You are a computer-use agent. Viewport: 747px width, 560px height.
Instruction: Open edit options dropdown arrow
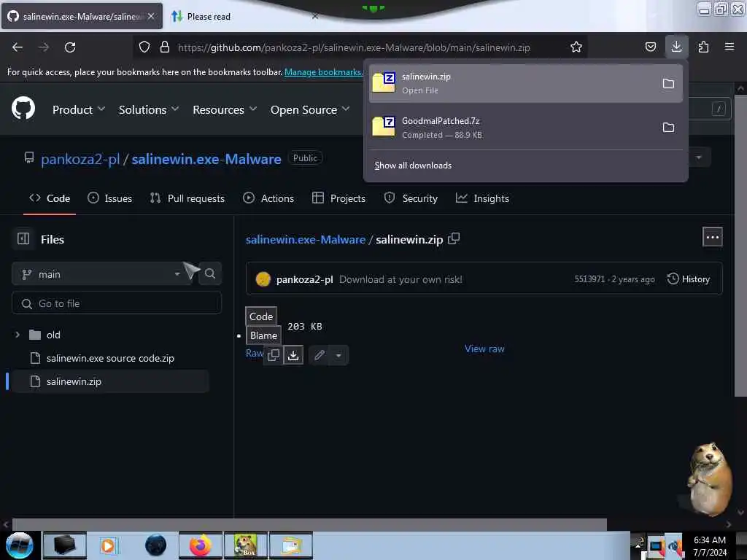338,355
